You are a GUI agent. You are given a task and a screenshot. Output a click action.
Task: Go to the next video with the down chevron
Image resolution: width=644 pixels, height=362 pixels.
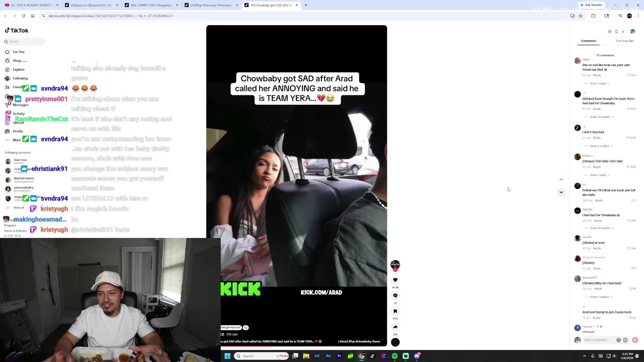point(561,192)
